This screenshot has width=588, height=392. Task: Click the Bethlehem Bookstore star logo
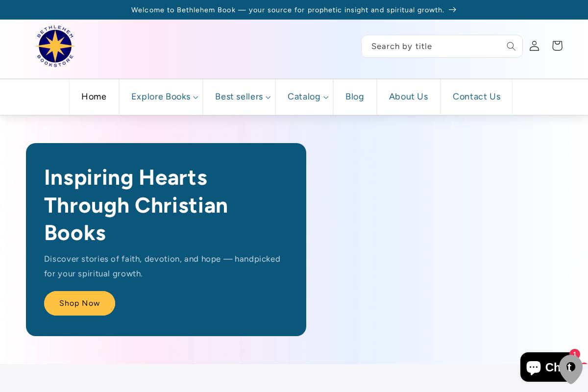coord(55,46)
